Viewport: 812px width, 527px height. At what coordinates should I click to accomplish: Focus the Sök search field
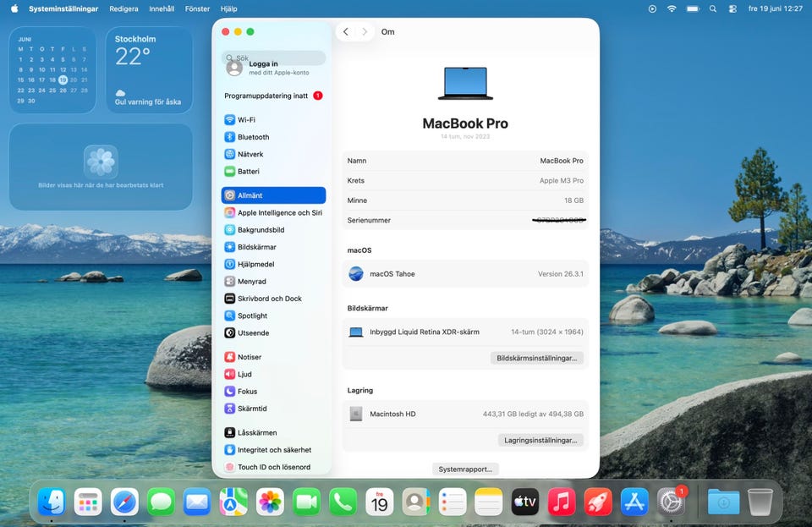click(273, 58)
